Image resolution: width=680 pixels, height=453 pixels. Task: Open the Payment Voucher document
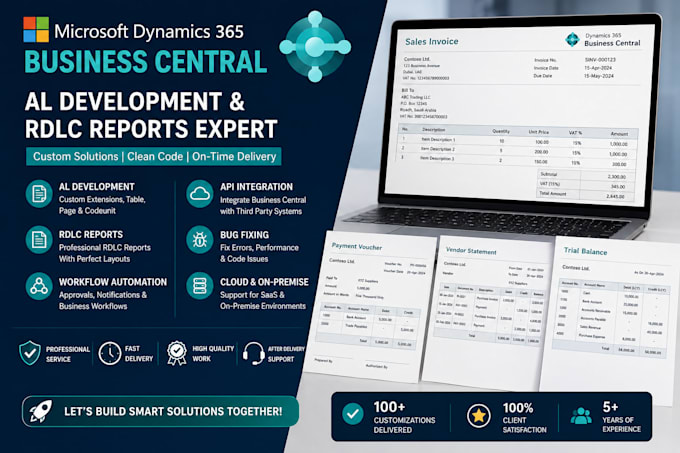pyautogui.click(x=371, y=308)
